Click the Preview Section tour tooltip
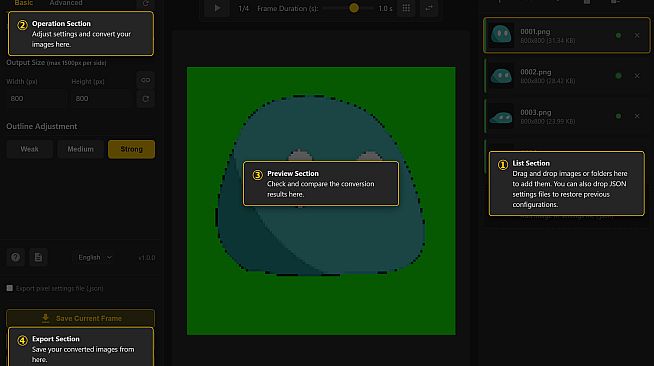 coord(321,183)
